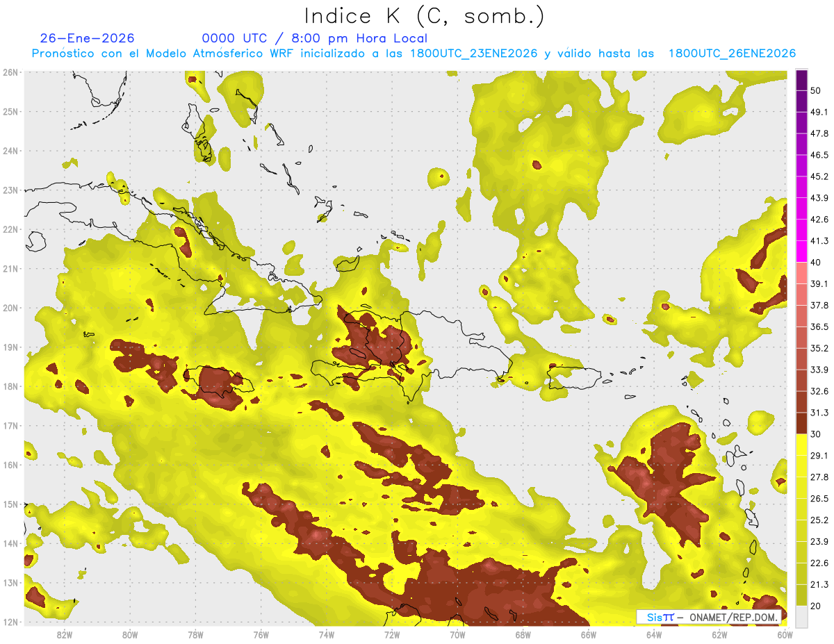
Task: Click the dark purple colorbar segment above 50
Action: 801,81
